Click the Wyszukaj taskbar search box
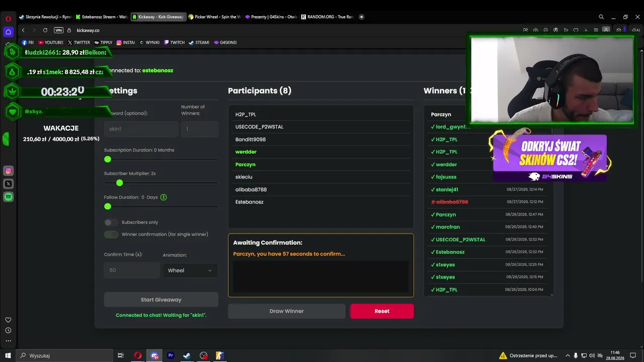The width and height of the screenshot is (644, 362). click(64, 355)
